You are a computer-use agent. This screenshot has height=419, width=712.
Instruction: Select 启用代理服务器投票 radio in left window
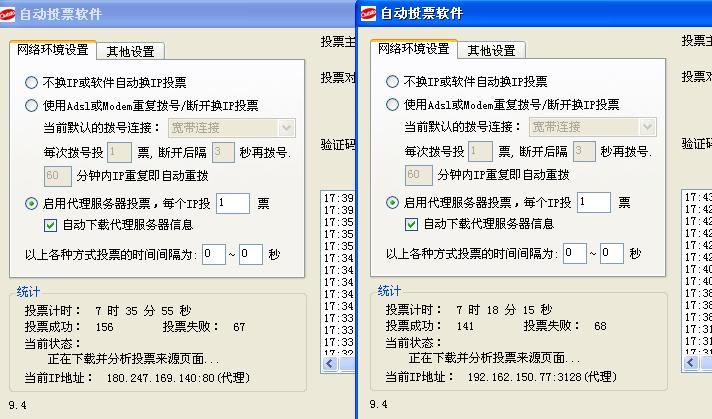(31, 203)
